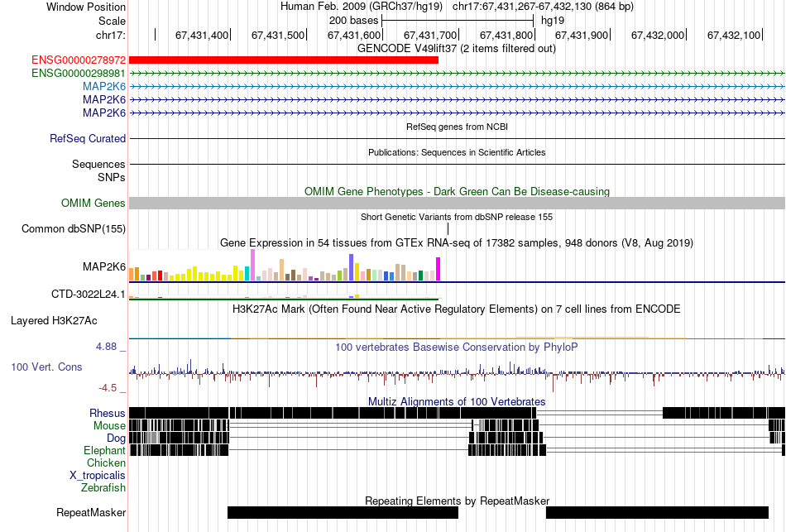
Task: Open the Common dbSNP(155) track label
Action: coord(74,228)
